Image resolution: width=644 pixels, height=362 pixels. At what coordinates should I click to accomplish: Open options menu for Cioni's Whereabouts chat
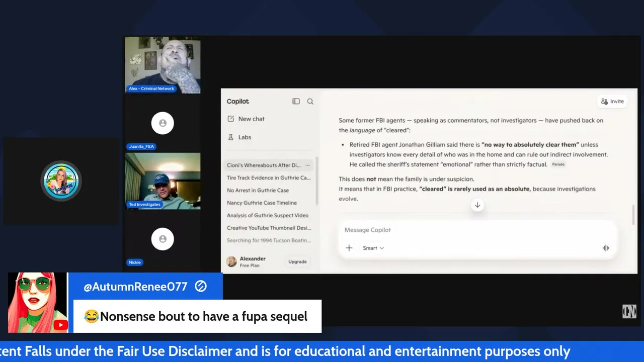(307, 165)
